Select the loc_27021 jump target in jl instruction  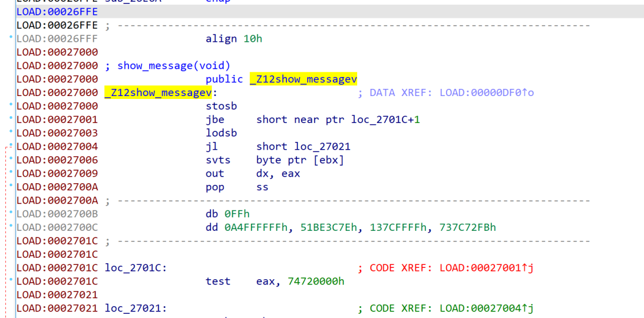(323, 147)
